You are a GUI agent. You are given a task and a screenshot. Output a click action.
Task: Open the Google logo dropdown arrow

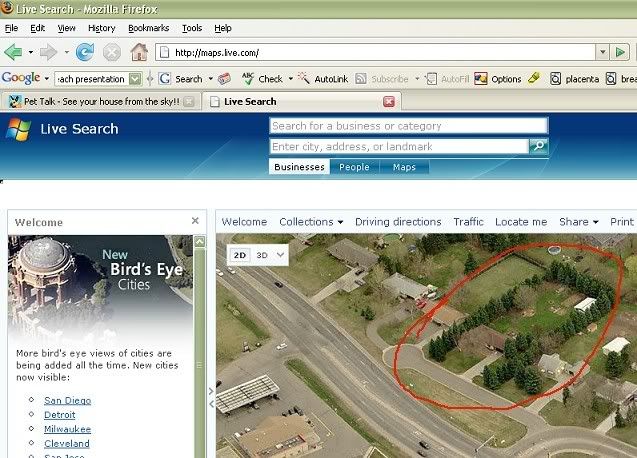(47, 78)
